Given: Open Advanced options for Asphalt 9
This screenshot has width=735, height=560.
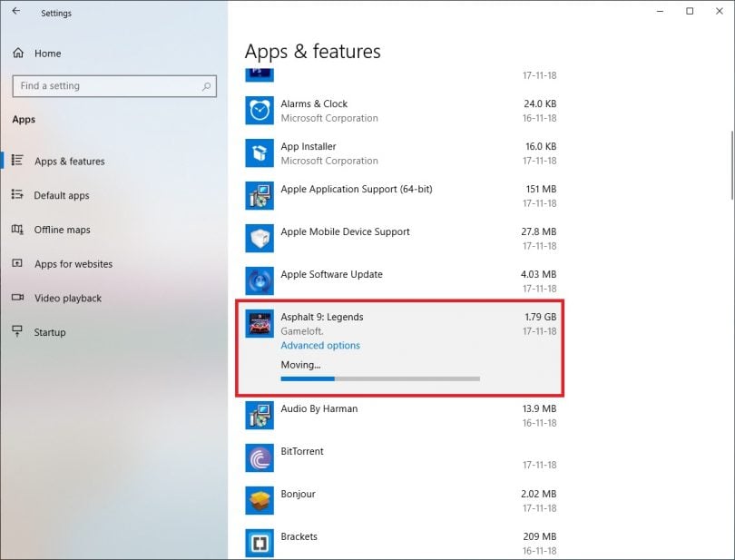Looking at the screenshot, I should 319,345.
